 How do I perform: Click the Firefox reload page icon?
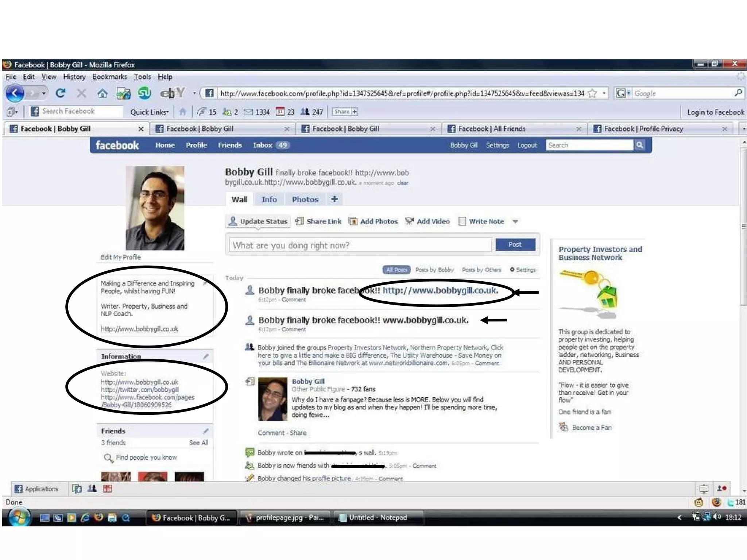(x=61, y=93)
